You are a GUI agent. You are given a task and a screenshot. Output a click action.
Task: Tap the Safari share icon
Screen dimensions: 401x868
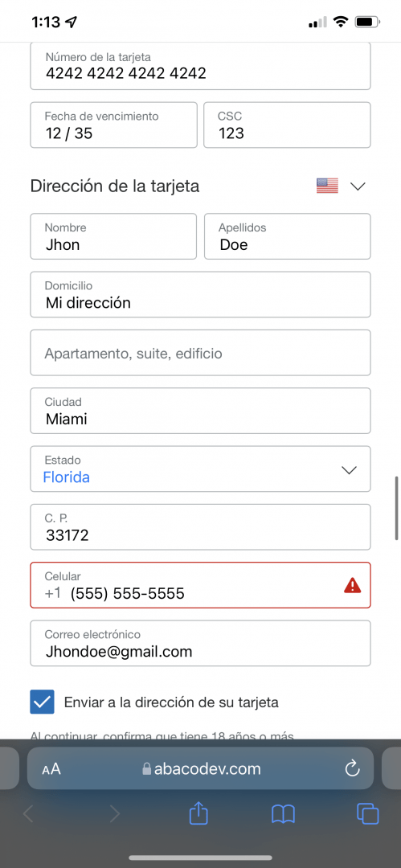[x=198, y=813]
